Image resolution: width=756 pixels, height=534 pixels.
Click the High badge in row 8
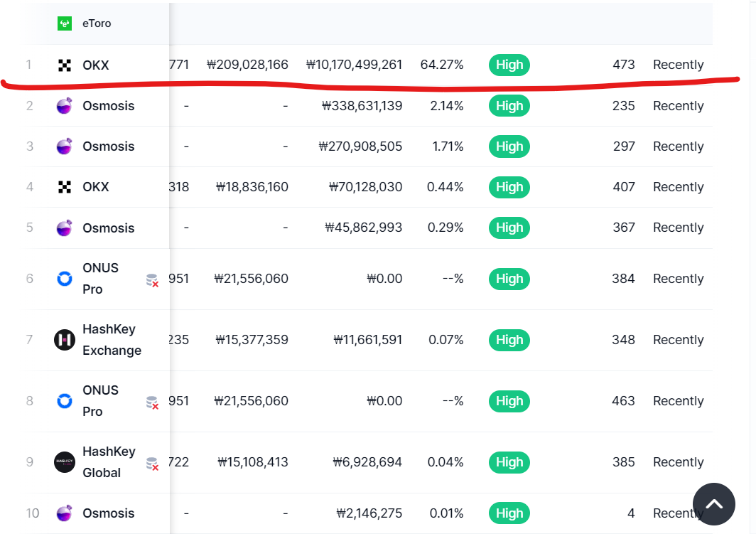(x=509, y=401)
